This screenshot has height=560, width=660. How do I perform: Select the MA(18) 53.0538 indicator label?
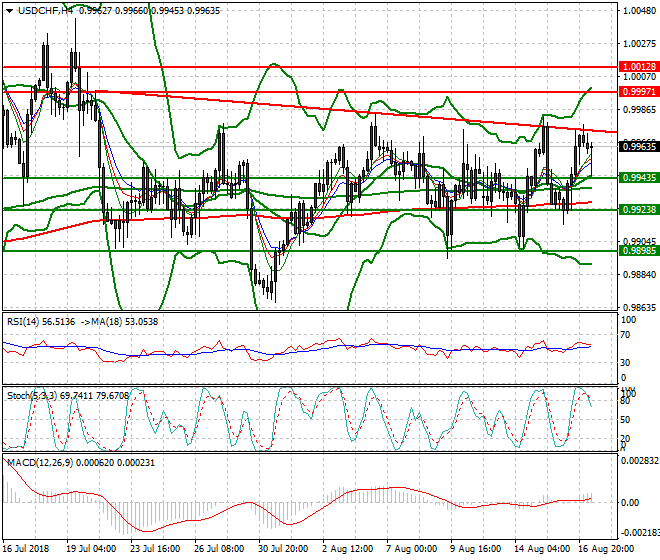click(x=123, y=322)
